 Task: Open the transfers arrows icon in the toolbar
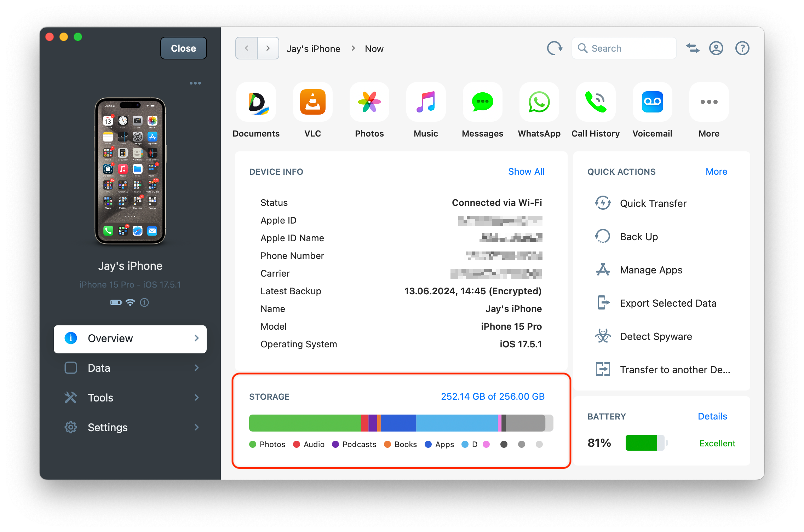tap(693, 48)
